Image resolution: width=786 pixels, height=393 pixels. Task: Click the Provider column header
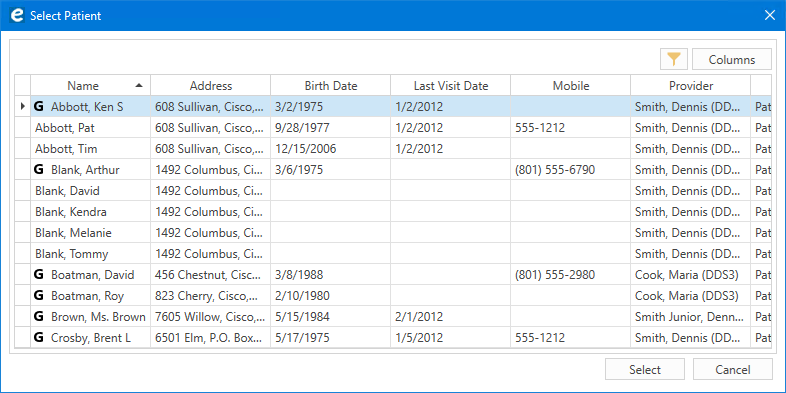coord(691,86)
